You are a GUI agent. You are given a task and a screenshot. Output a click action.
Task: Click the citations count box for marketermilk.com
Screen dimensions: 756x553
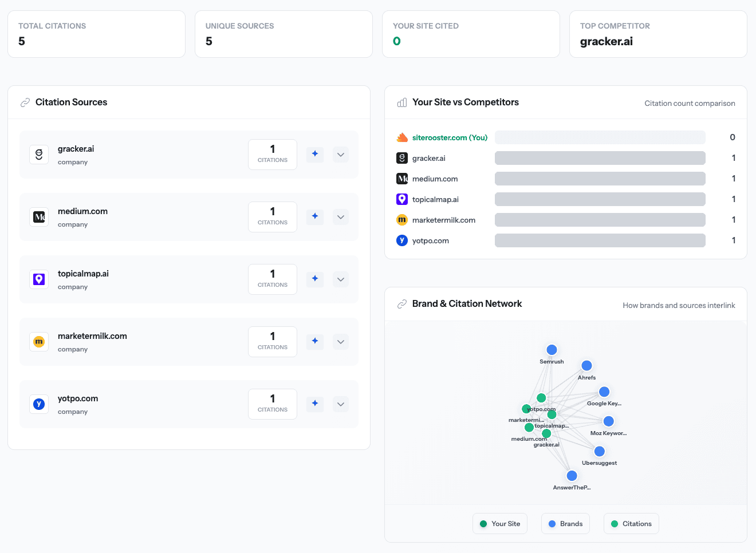[273, 342]
